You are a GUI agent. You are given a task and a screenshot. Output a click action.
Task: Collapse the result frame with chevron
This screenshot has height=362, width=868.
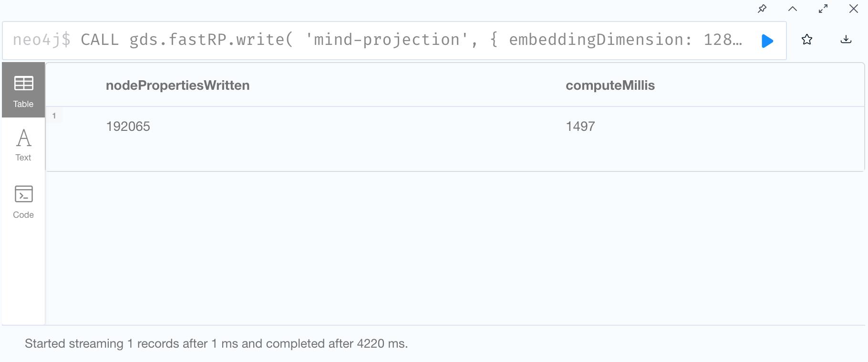click(x=793, y=9)
